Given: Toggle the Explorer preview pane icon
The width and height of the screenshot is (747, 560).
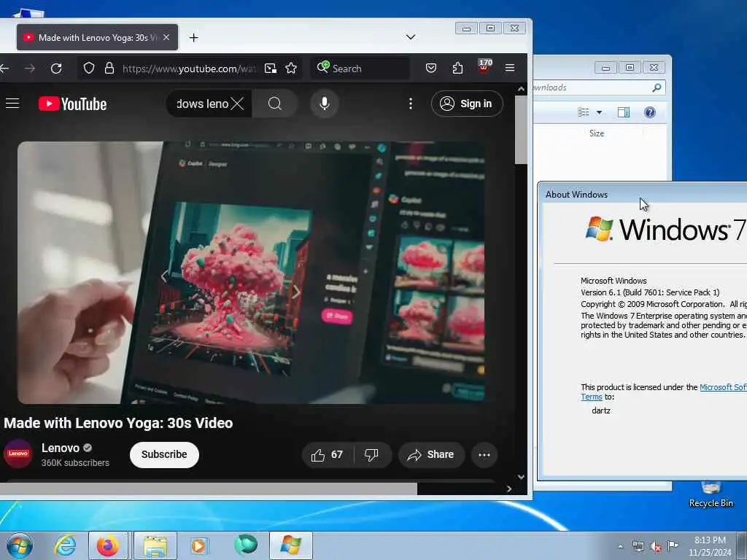Looking at the screenshot, I should [x=624, y=112].
